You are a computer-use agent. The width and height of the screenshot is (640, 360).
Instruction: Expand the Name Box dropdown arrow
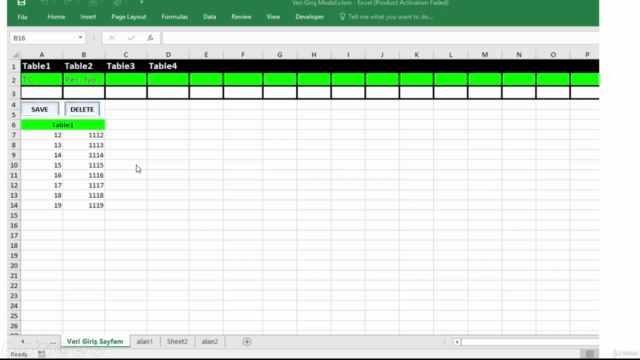(x=80, y=38)
